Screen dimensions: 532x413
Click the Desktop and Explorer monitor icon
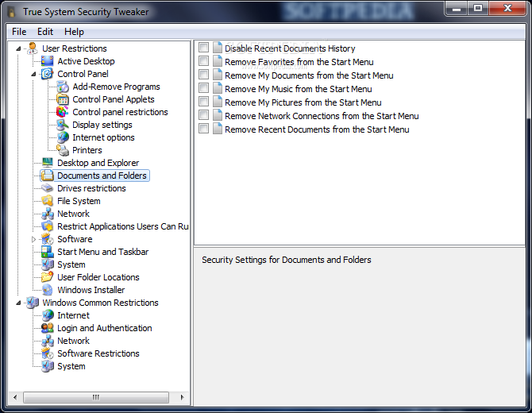(47, 163)
